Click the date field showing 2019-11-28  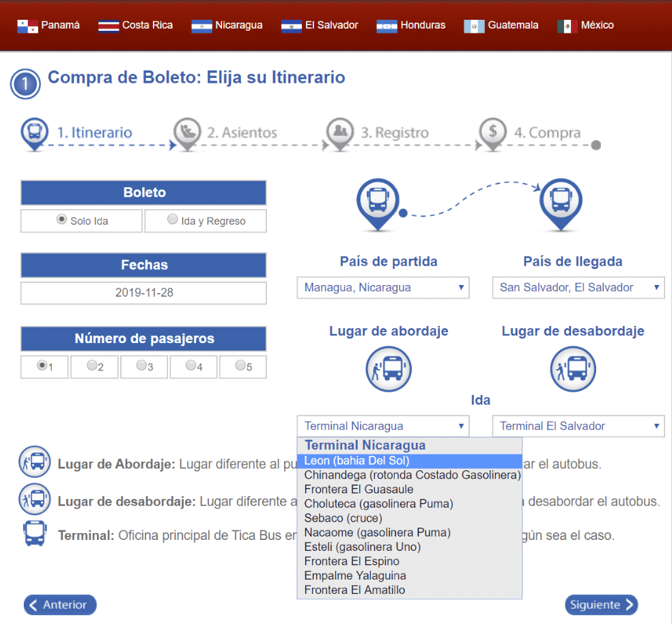point(143,293)
